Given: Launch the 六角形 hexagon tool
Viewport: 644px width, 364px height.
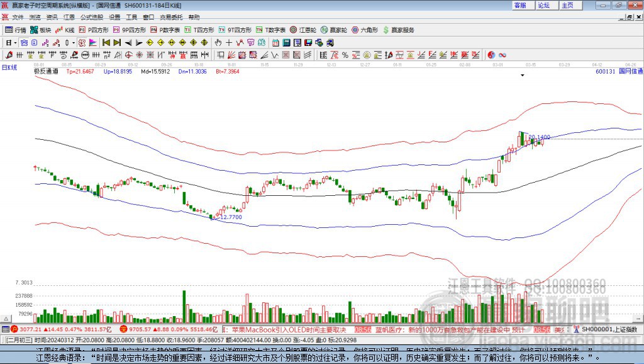Looking at the screenshot, I should pyautogui.click(x=365, y=30).
